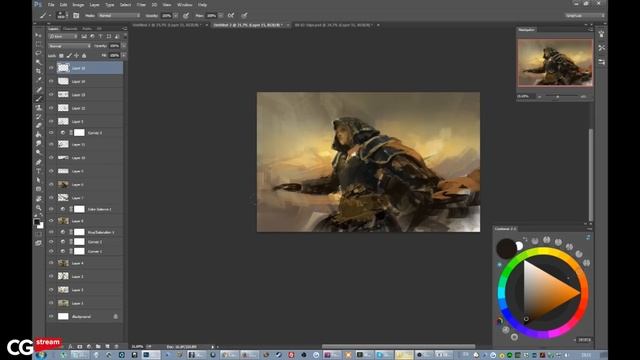Select the Quick Selection tool

pyautogui.click(x=39, y=62)
